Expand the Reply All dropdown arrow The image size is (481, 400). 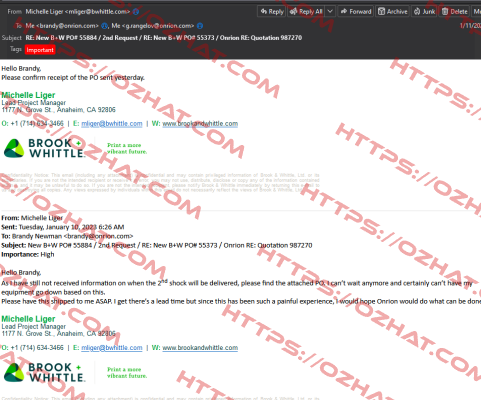click(330, 12)
